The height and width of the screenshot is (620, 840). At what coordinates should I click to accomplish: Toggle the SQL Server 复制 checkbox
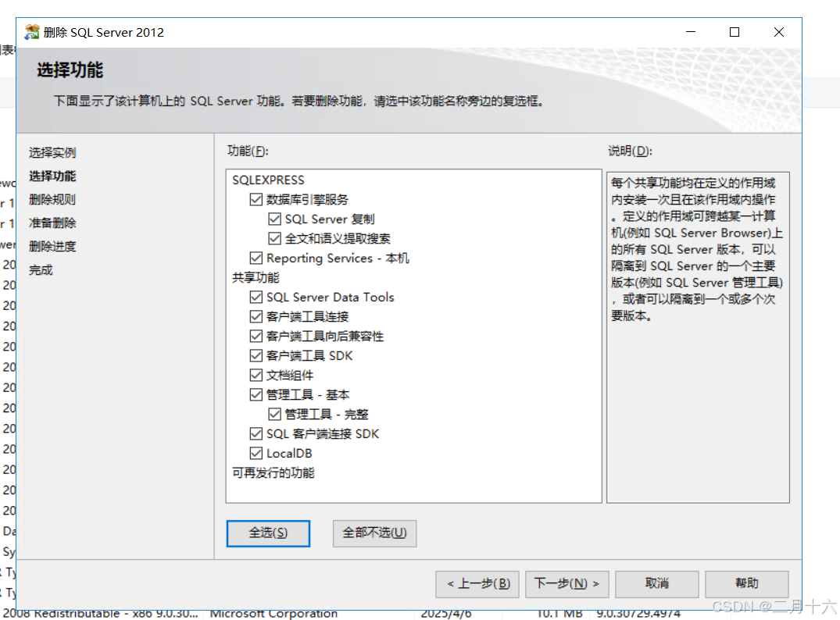point(274,219)
